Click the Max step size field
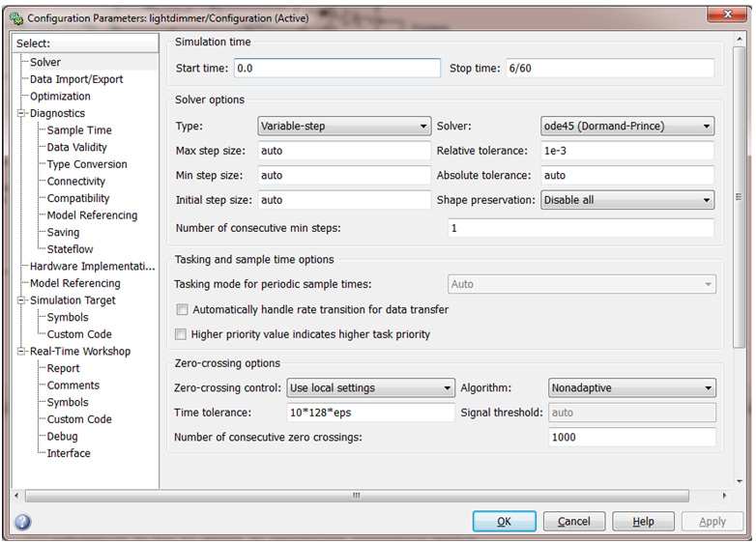The image size is (756, 543). pos(344,151)
